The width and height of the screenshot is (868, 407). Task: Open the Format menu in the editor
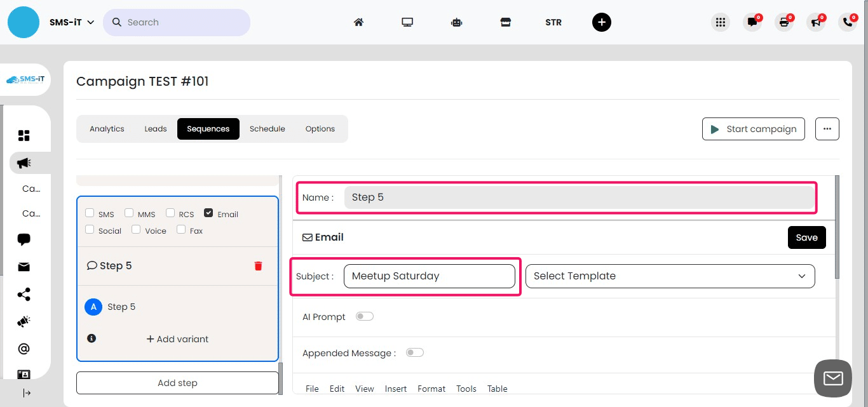[431, 388]
